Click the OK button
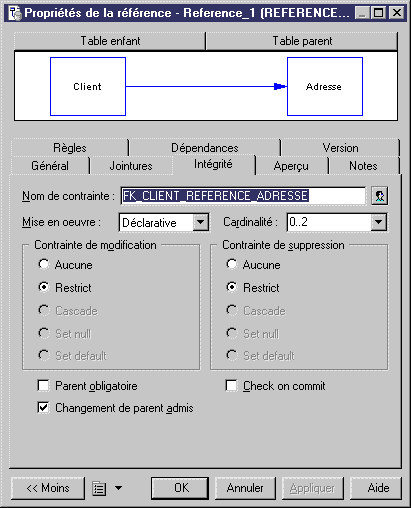 pyautogui.click(x=180, y=488)
